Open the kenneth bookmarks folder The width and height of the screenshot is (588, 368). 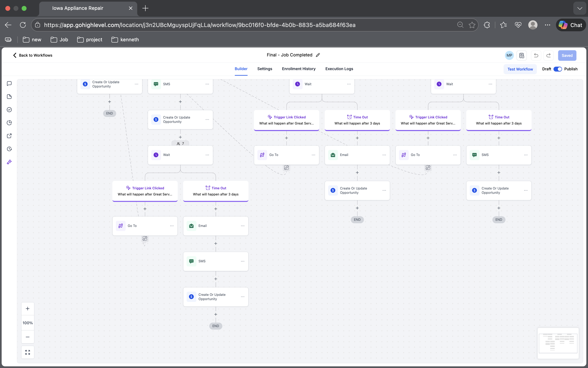(125, 40)
